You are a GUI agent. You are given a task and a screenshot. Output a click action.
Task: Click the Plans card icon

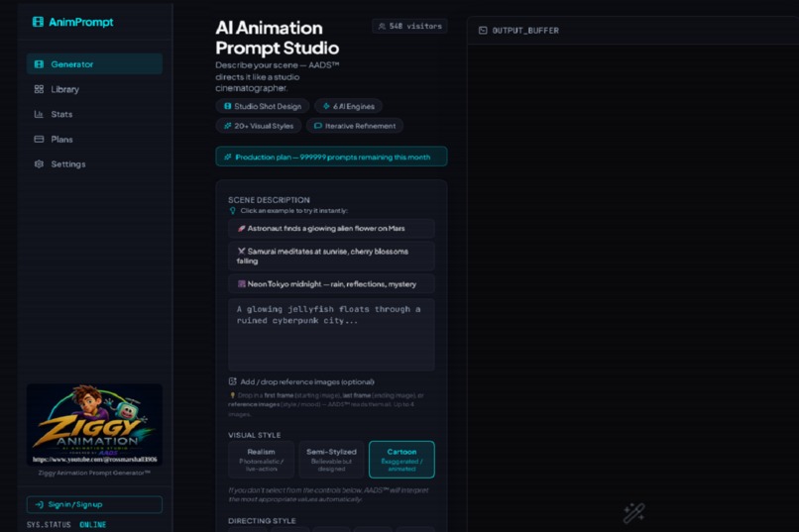tap(39, 139)
